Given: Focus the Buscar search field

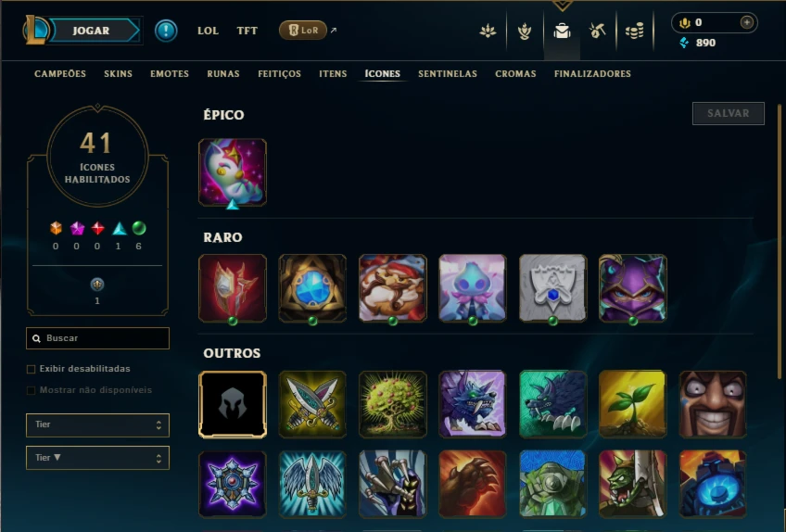Looking at the screenshot, I should 97,338.
